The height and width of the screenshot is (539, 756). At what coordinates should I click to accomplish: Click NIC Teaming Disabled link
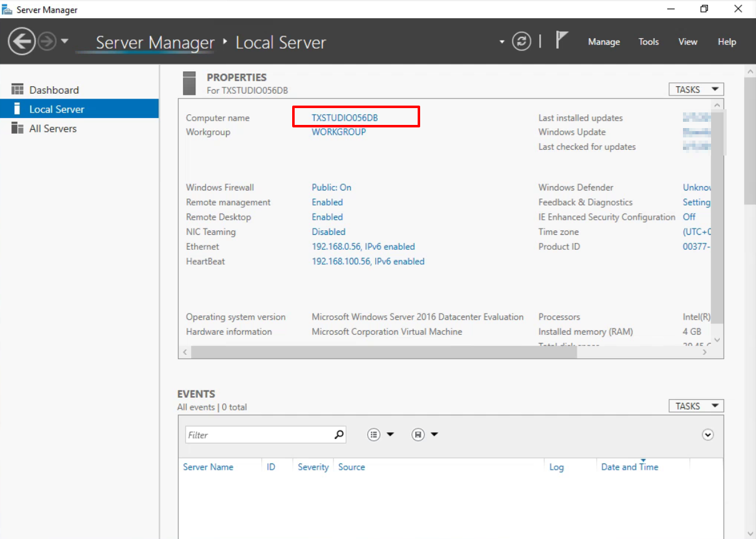pos(328,232)
